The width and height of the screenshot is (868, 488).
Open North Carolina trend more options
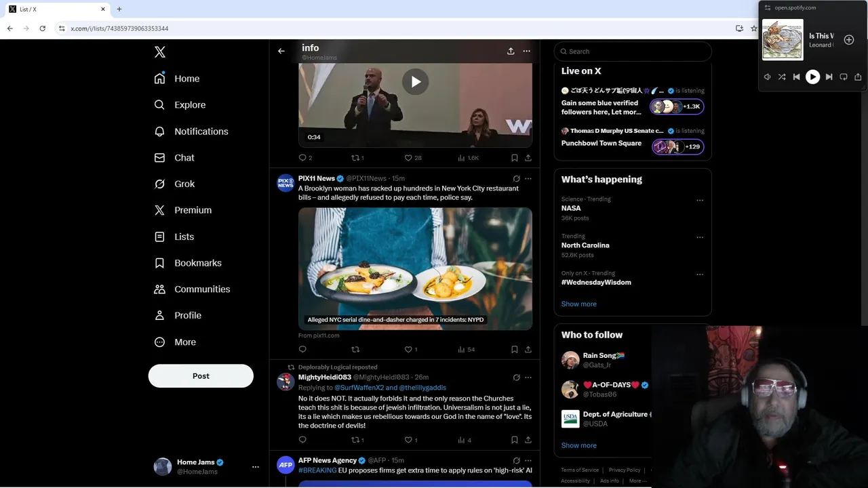[700, 238]
